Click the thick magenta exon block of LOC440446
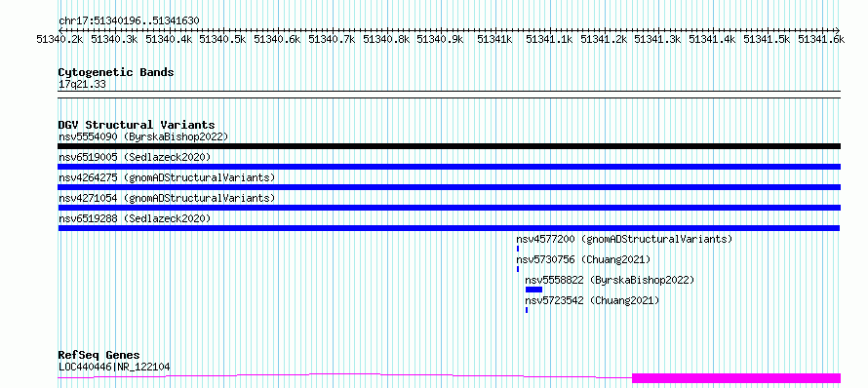 (736, 378)
